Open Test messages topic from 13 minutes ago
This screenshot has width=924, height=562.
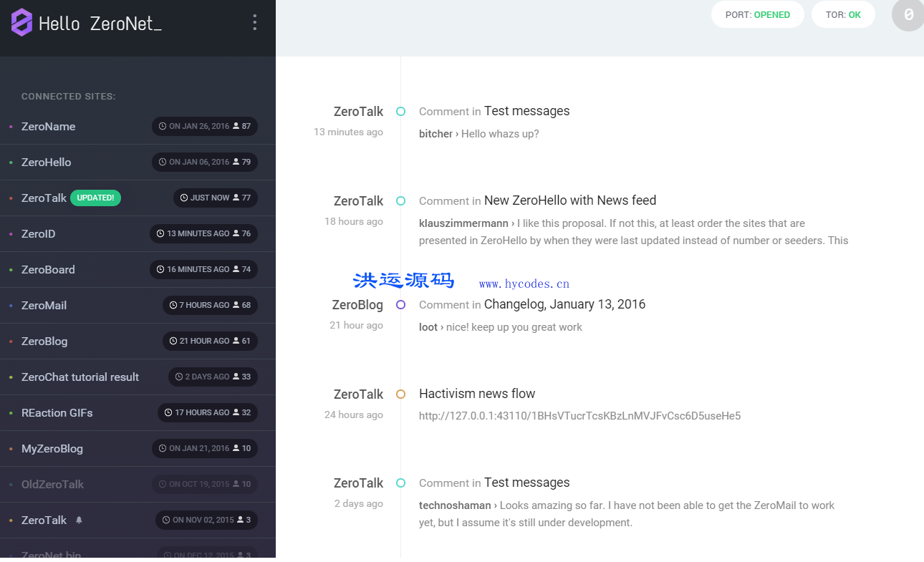tap(527, 111)
